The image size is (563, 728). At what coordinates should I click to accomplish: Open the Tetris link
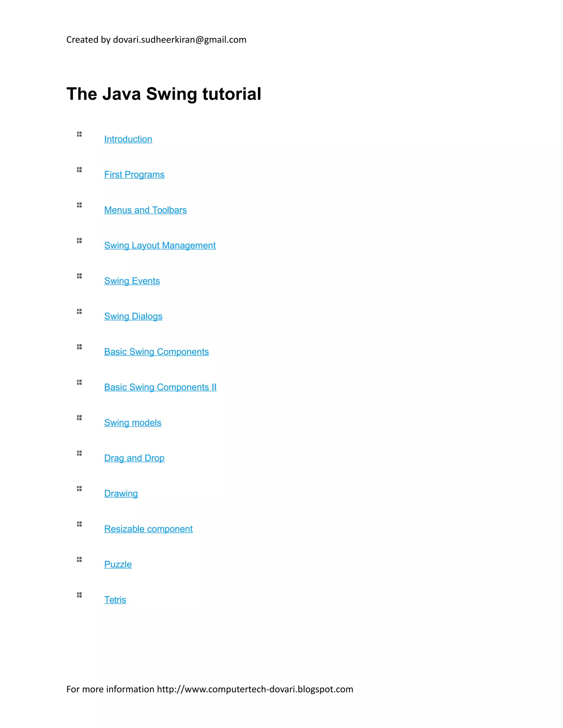pyautogui.click(x=115, y=600)
